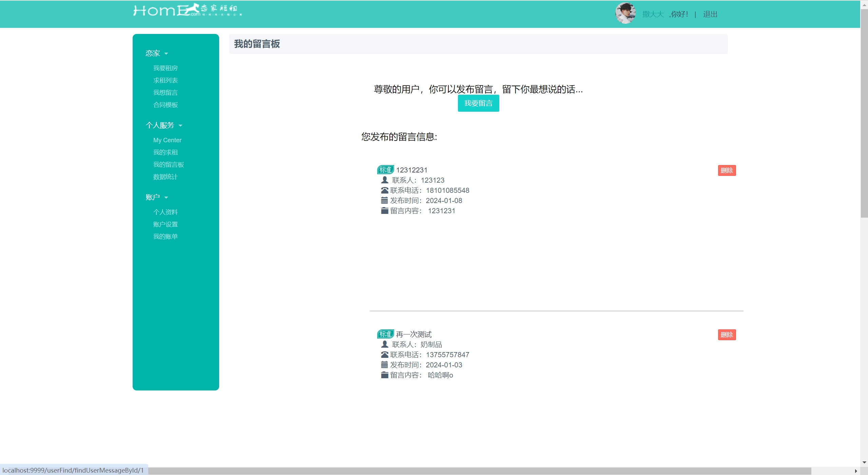Open 我要租房 from the sidebar

click(165, 68)
